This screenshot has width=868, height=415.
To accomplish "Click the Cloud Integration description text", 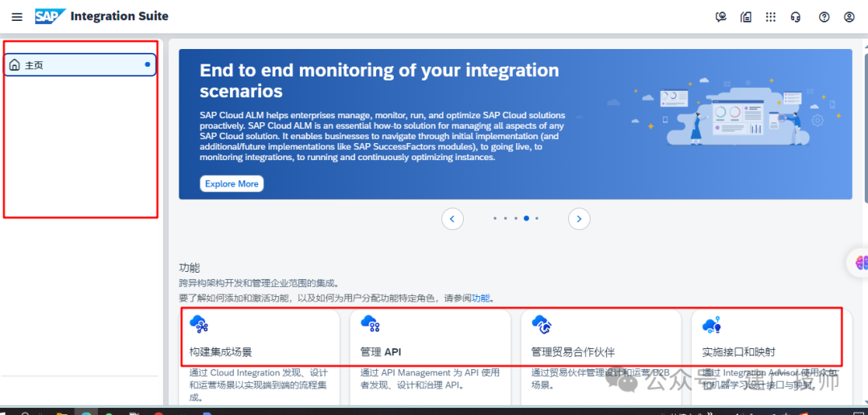I will coord(259,384).
